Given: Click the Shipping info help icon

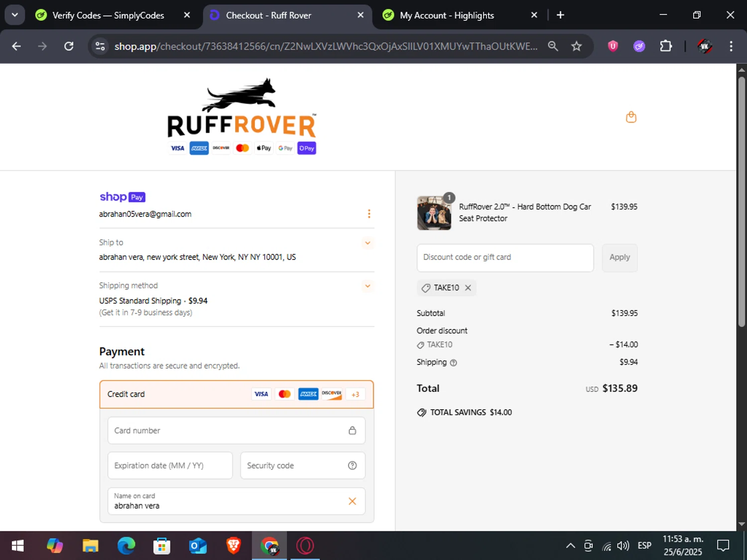Looking at the screenshot, I should (453, 363).
